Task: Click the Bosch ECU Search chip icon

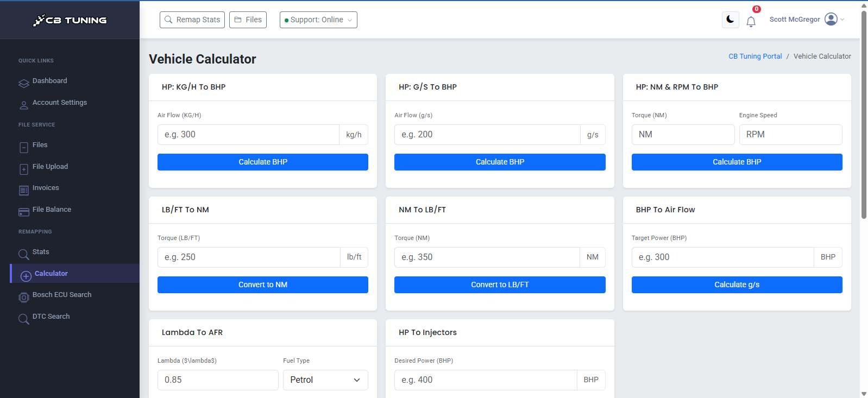Action: 24,298
